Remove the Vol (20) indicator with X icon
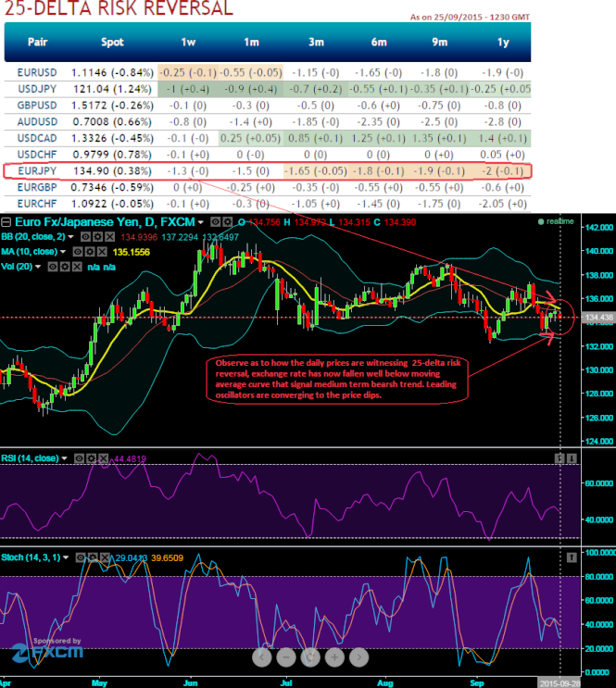 pos(77,267)
